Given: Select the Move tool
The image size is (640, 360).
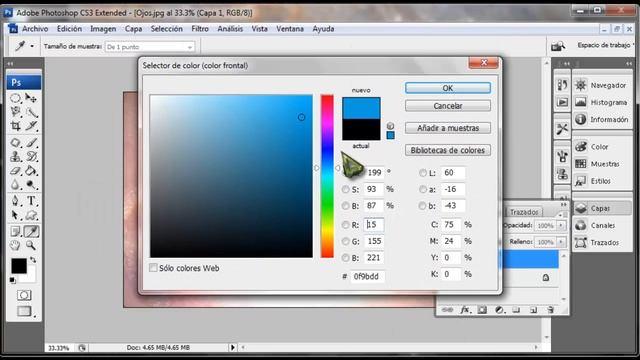Looking at the screenshot, I should 31,98.
